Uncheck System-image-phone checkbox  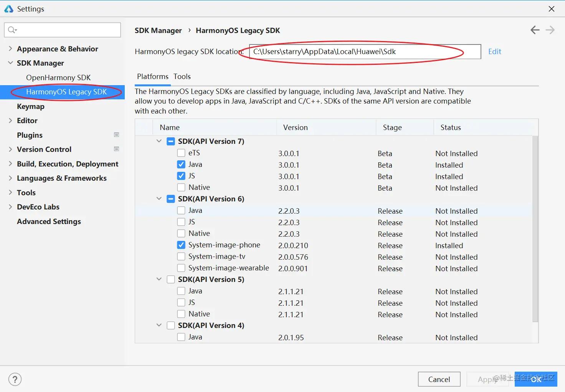pos(181,245)
